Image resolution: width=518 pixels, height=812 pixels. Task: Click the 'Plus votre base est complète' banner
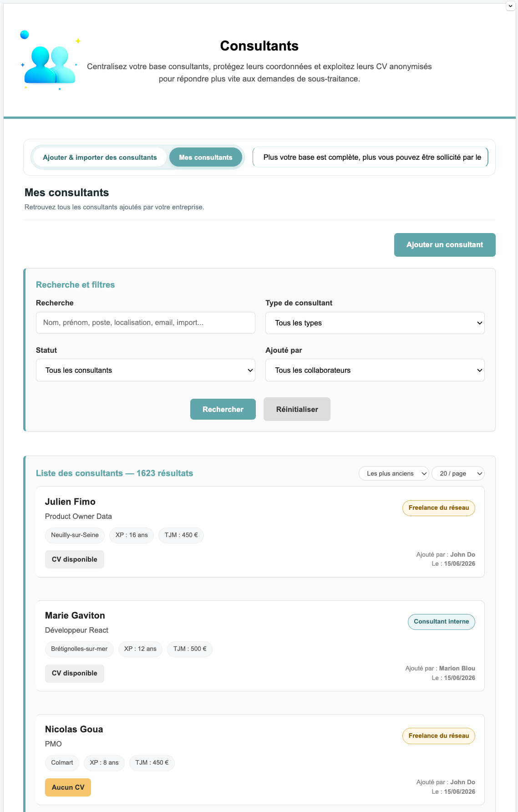(371, 157)
